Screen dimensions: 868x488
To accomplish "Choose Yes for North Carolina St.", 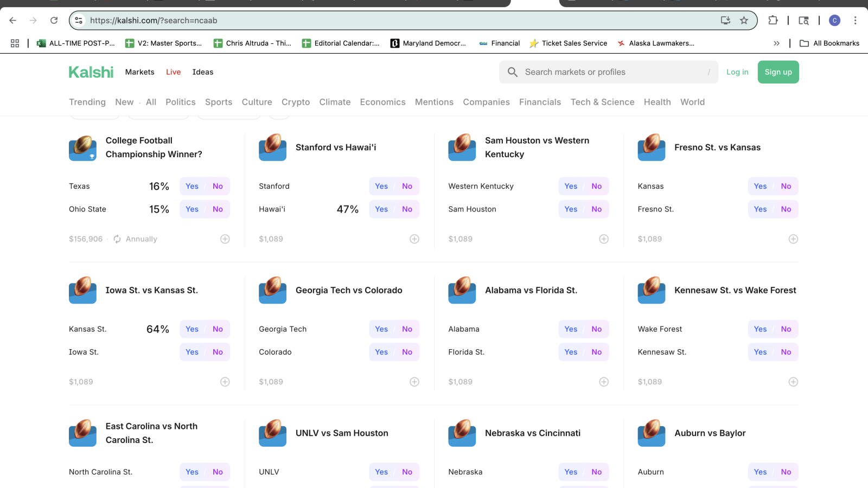I will click(x=192, y=472).
